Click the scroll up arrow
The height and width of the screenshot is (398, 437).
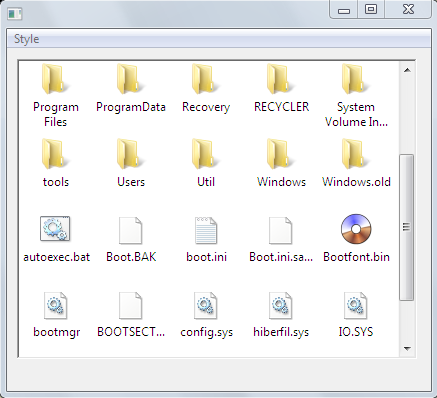[x=407, y=70]
